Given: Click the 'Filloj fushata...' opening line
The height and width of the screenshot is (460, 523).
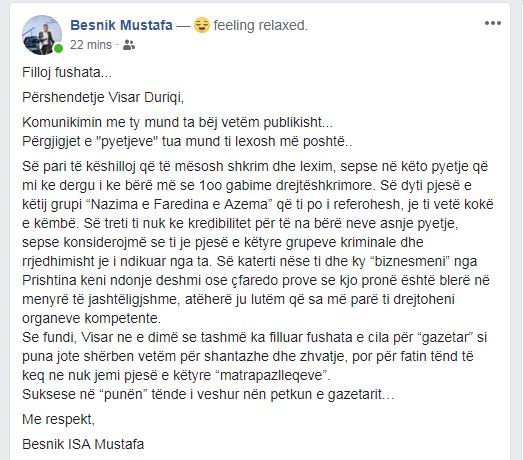Looking at the screenshot, I should [67, 72].
